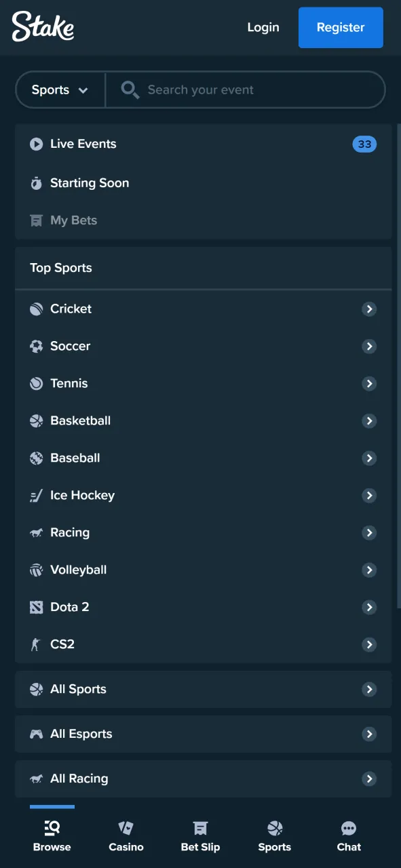Click the Soccer ball icon
Screen dimensions: 401x868
[37, 346]
